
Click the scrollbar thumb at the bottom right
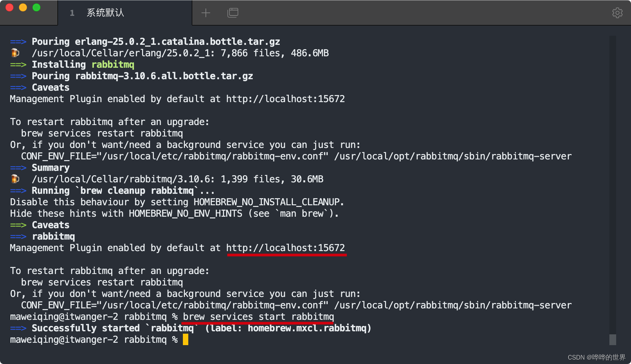[x=613, y=339]
